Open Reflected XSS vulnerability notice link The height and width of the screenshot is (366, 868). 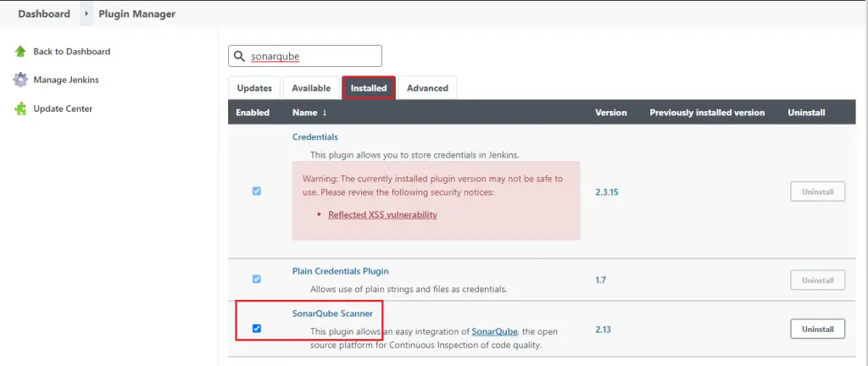coord(382,214)
